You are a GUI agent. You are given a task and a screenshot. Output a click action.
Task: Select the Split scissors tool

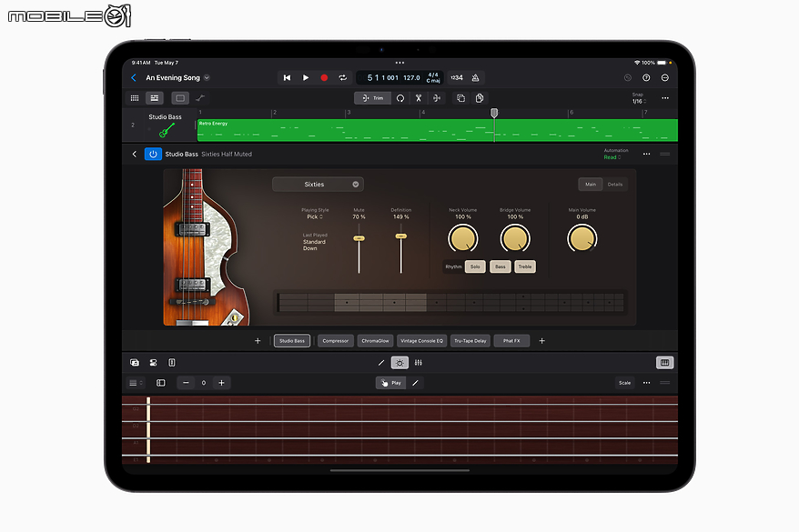[419, 98]
